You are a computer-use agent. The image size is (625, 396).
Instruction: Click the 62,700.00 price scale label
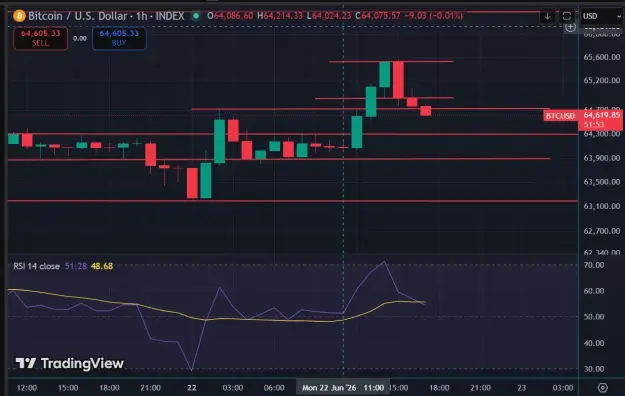(x=601, y=231)
